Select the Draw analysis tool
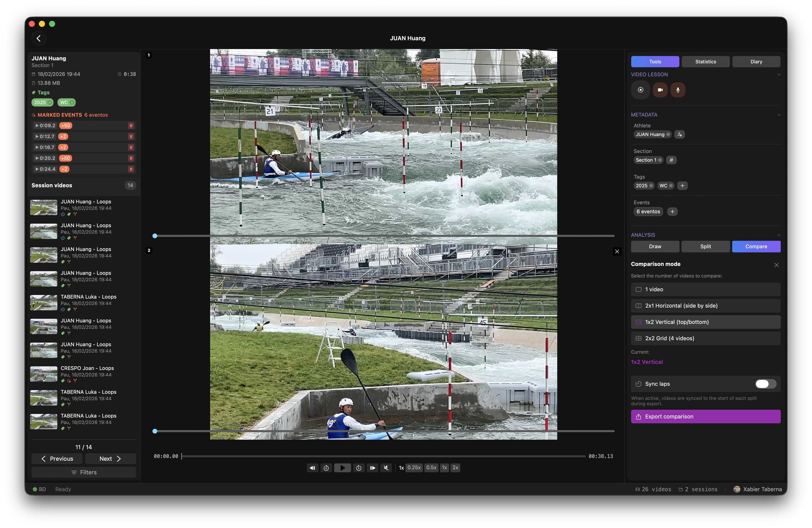Viewport: 812px width, 528px height. click(x=655, y=246)
